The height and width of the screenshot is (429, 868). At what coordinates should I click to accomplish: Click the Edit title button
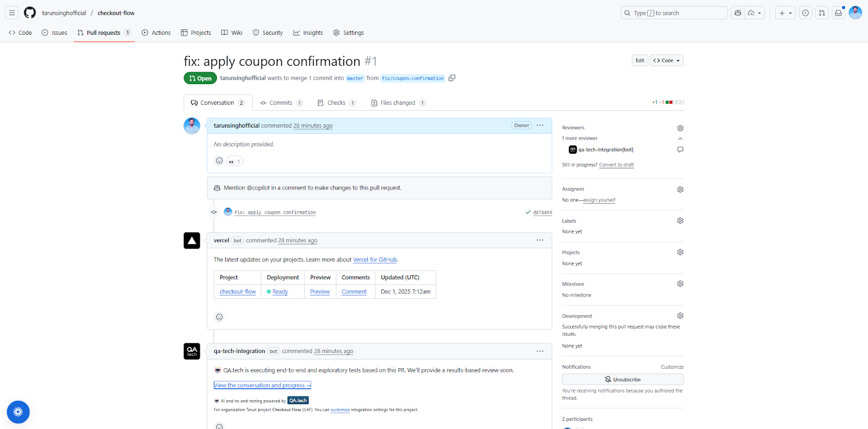[x=640, y=60]
